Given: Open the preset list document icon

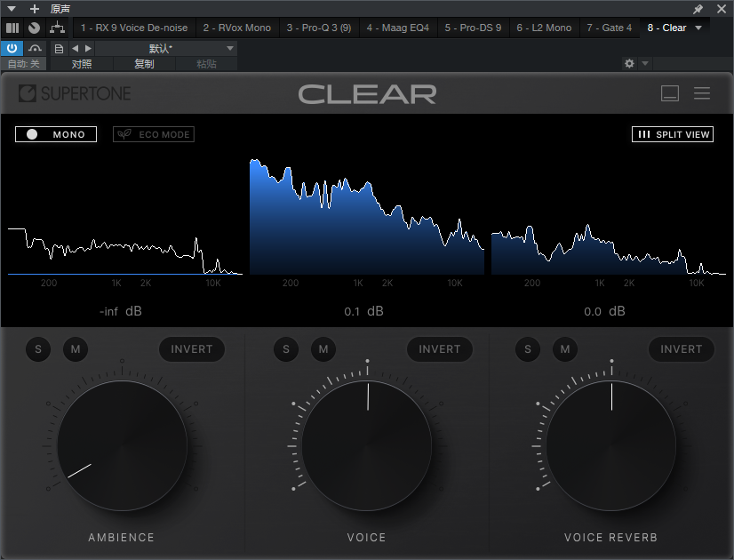Looking at the screenshot, I should point(58,48).
